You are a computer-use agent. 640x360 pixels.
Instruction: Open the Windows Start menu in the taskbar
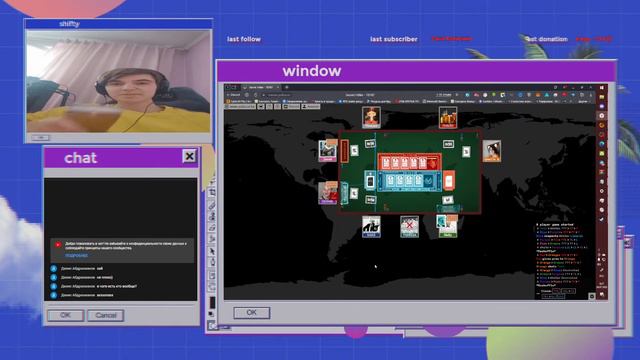coord(602,88)
